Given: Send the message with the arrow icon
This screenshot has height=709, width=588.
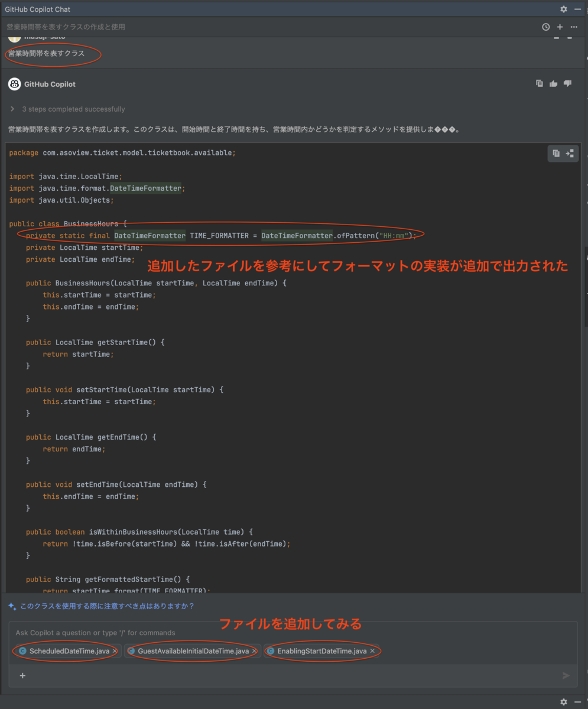Looking at the screenshot, I should [x=566, y=675].
